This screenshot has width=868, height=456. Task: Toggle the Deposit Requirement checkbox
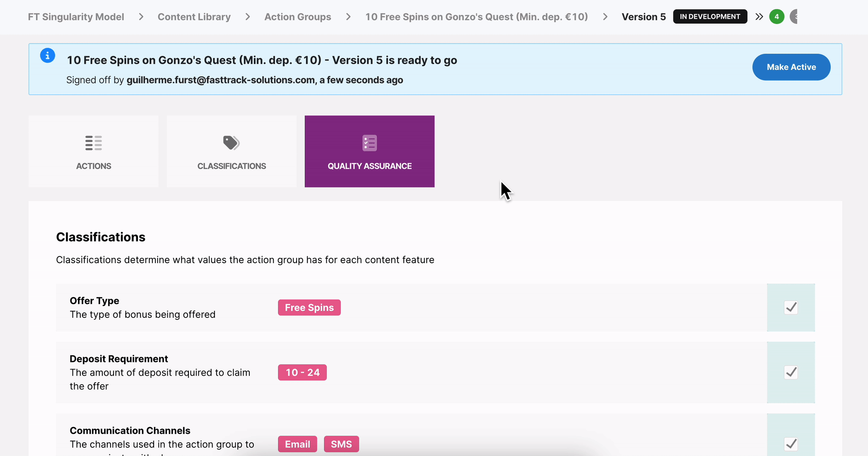pos(791,372)
